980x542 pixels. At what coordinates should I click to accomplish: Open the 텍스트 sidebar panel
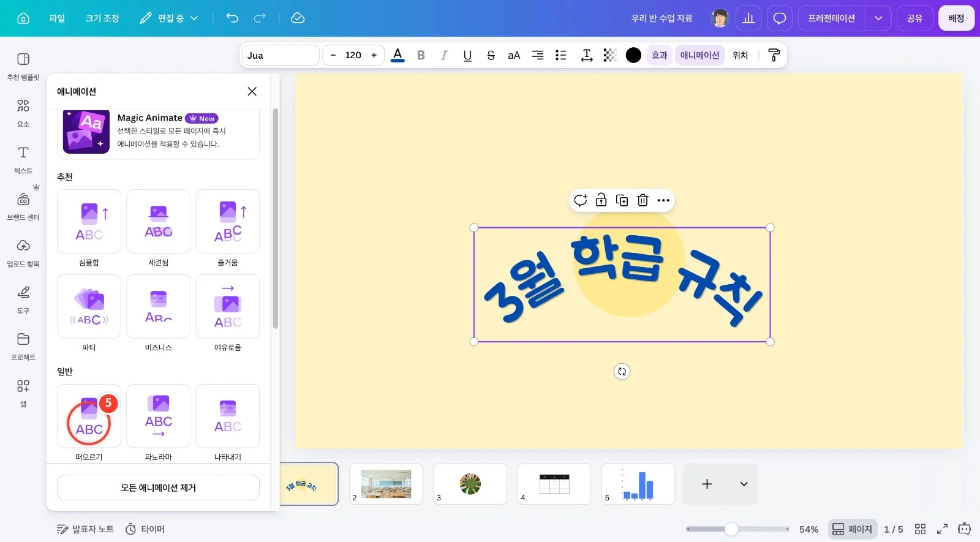point(23,160)
